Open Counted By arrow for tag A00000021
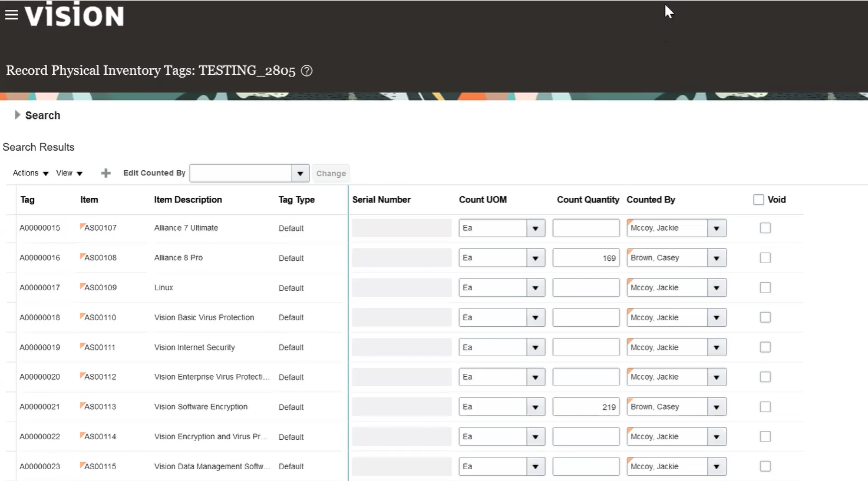The height and width of the screenshot is (481, 868). (717, 407)
